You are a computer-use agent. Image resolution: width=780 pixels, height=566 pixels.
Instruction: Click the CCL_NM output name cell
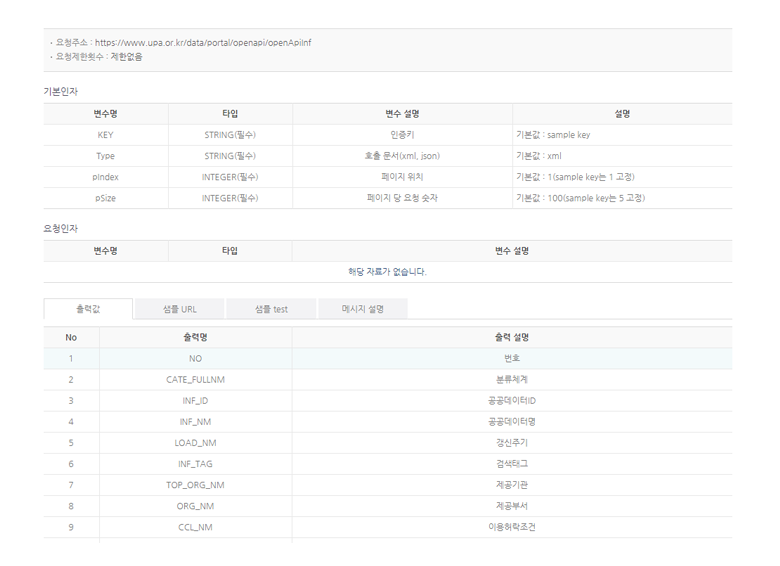(x=195, y=527)
